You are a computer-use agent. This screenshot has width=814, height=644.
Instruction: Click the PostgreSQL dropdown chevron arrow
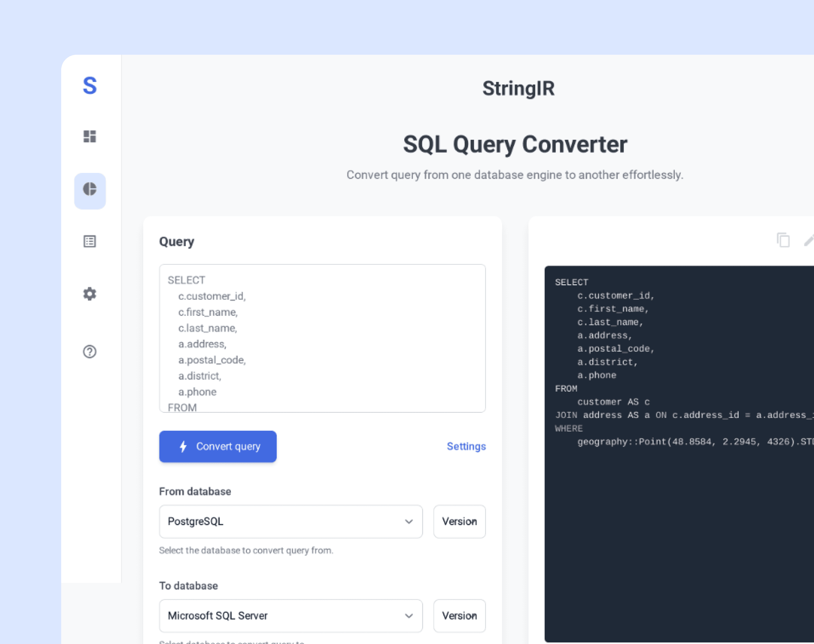[409, 521]
